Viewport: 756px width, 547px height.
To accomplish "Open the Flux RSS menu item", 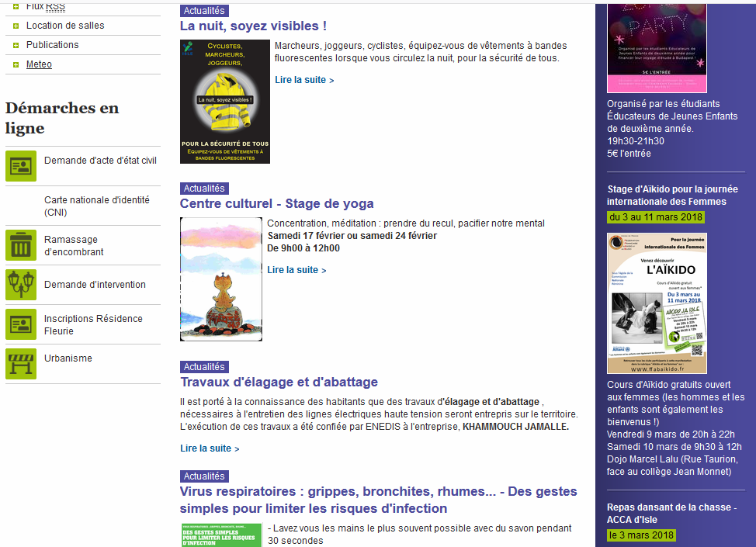I will click(x=45, y=6).
